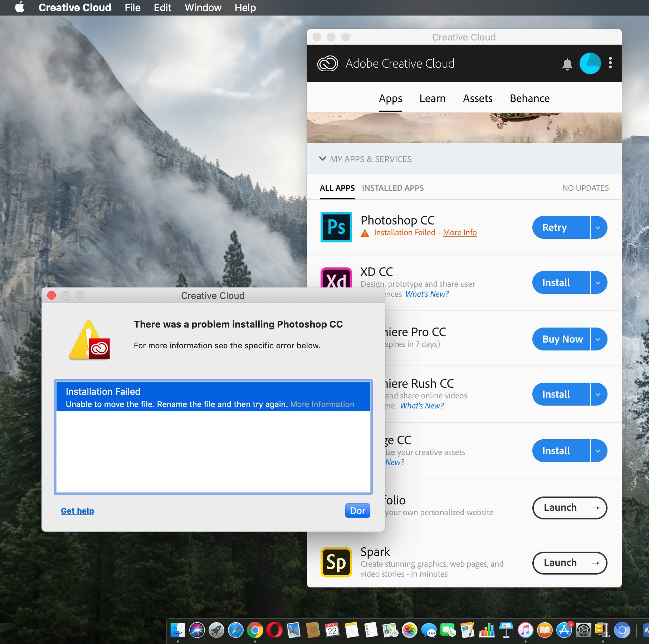Viewport: 649px width, 644px height.
Task: Select the ALL APPS sub-tab
Action: pos(337,188)
